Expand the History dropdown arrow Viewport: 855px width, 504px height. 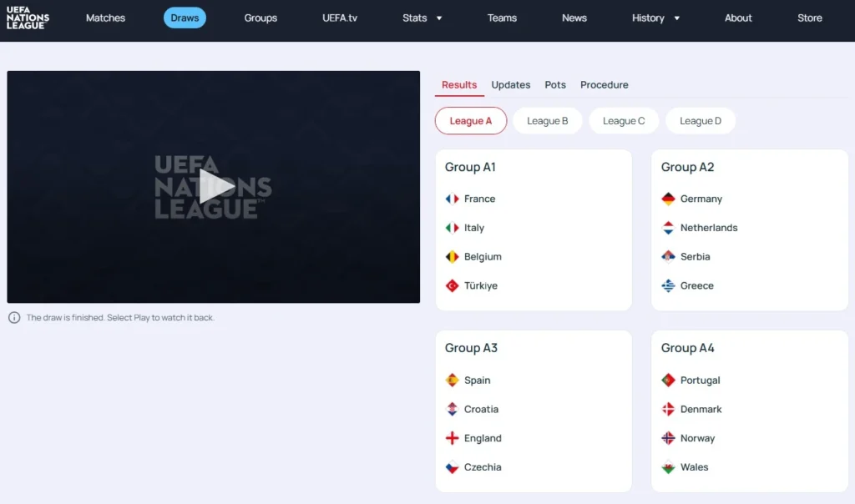coord(676,18)
